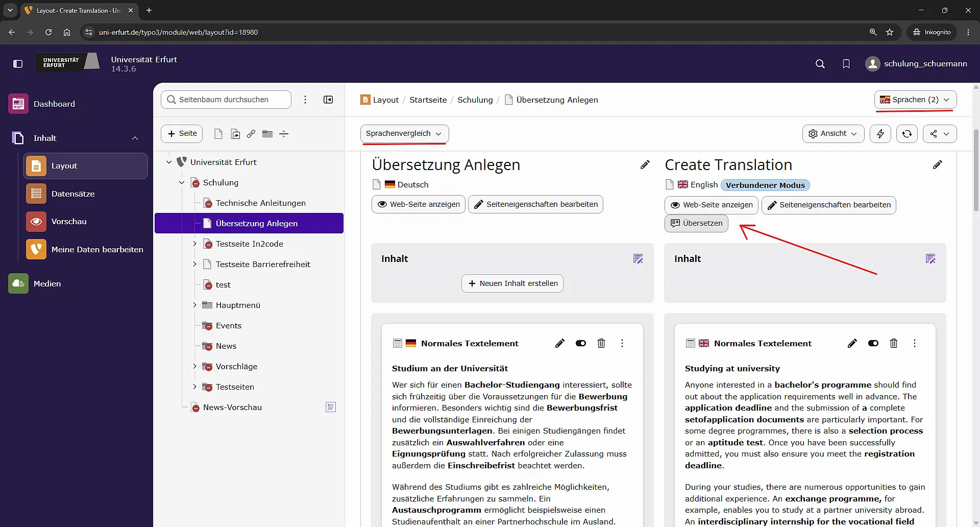
Task: Open more options for the English text element
Action: click(x=915, y=343)
